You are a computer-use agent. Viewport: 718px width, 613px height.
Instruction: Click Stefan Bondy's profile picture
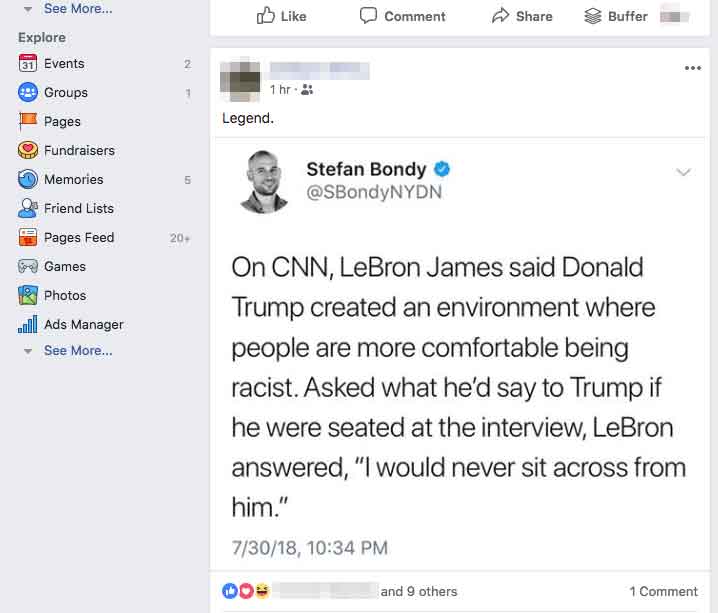click(x=265, y=181)
